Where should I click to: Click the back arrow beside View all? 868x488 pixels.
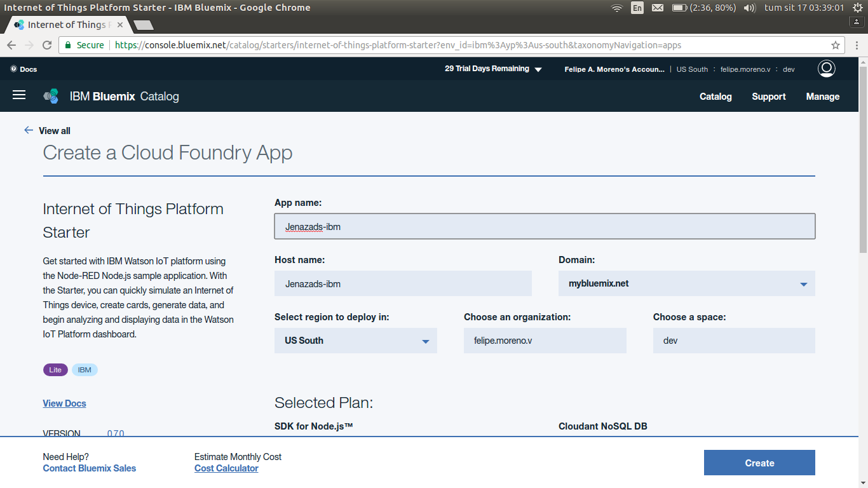coord(28,130)
